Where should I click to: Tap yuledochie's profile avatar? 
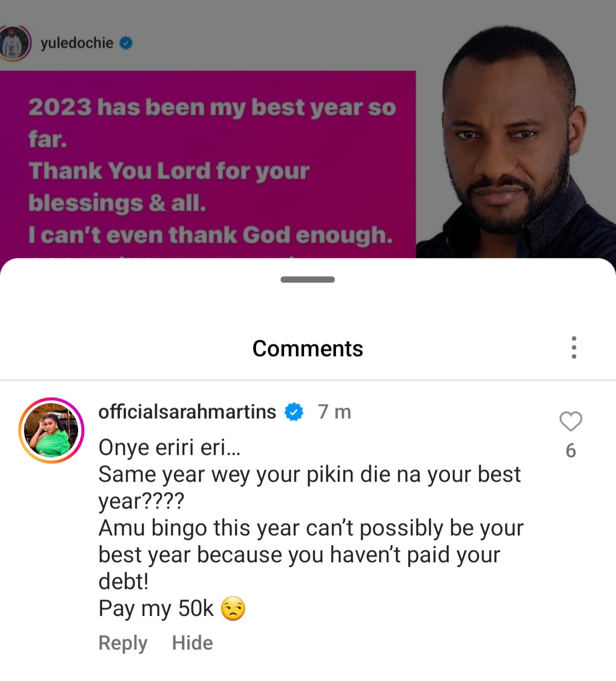click(14, 43)
